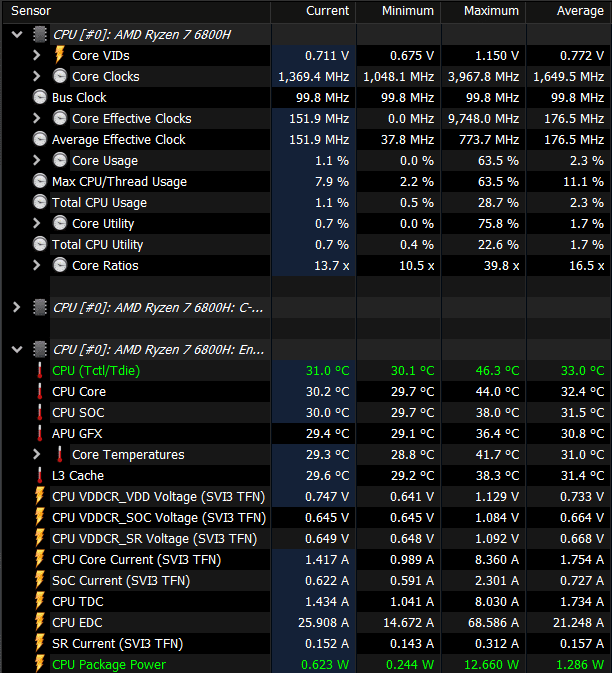The height and width of the screenshot is (673, 612).
Task: Click the 3,967.8 MHz maximum Core Clocks value
Action: (484, 77)
